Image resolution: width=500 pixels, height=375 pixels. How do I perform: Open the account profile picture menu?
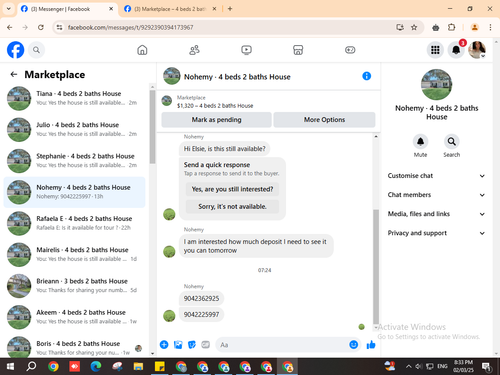click(477, 50)
